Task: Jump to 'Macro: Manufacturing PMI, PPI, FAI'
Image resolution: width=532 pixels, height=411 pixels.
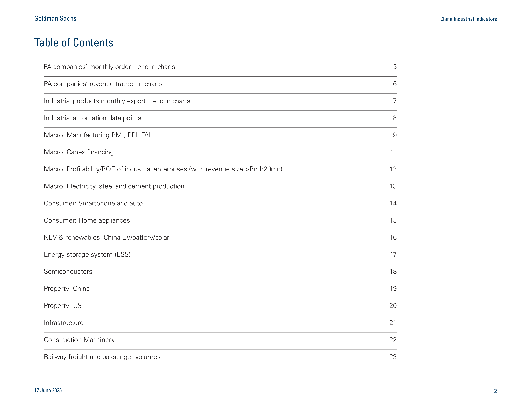Action: click(97, 135)
